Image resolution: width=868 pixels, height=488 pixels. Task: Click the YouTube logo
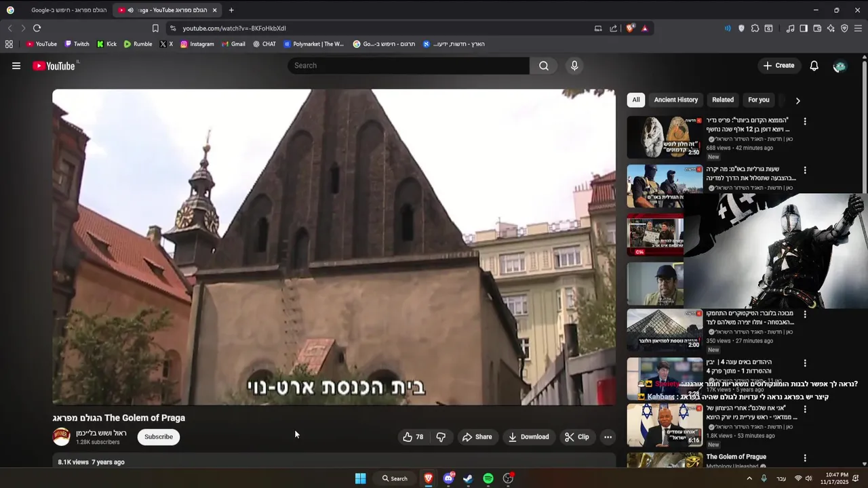pos(54,66)
